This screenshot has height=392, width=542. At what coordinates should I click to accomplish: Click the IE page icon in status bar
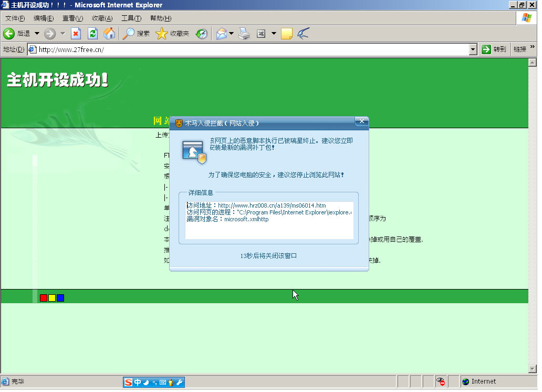tap(5, 381)
